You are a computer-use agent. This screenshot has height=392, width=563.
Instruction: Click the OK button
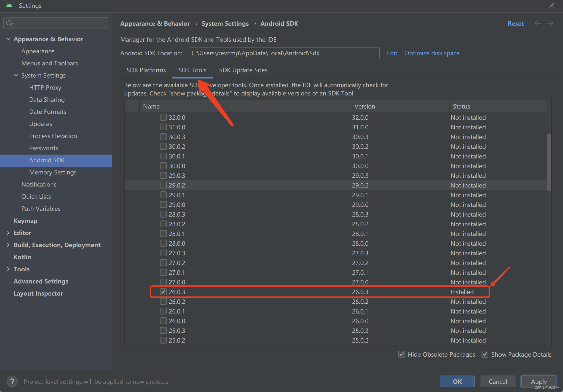coord(457,382)
